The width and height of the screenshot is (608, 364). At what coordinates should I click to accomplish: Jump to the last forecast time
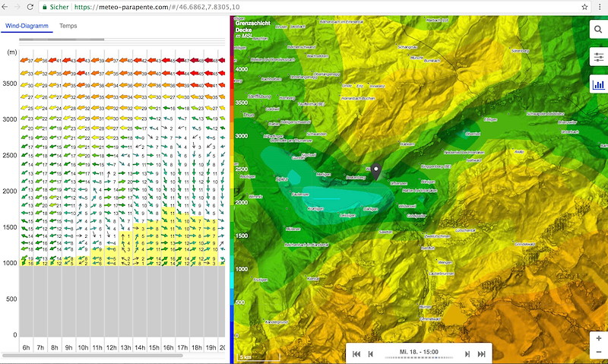[481, 353]
